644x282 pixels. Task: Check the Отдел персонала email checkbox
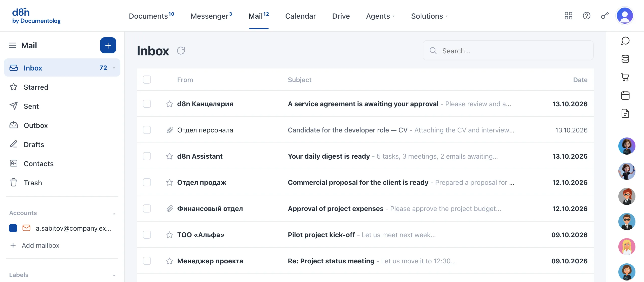(147, 130)
